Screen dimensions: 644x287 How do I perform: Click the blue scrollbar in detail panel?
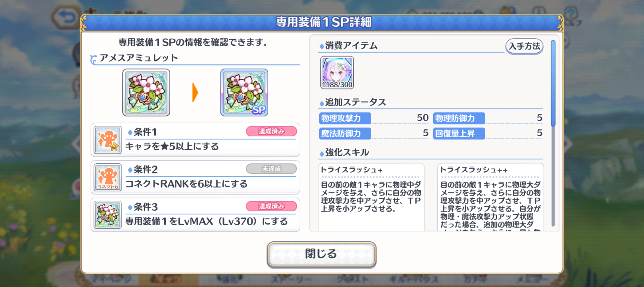(x=553, y=83)
